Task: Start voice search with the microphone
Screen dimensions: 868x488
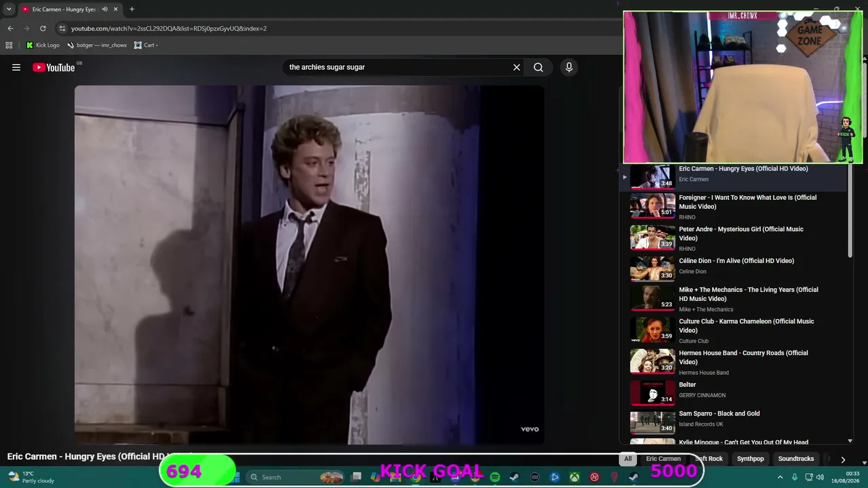Action: coord(569,67)
